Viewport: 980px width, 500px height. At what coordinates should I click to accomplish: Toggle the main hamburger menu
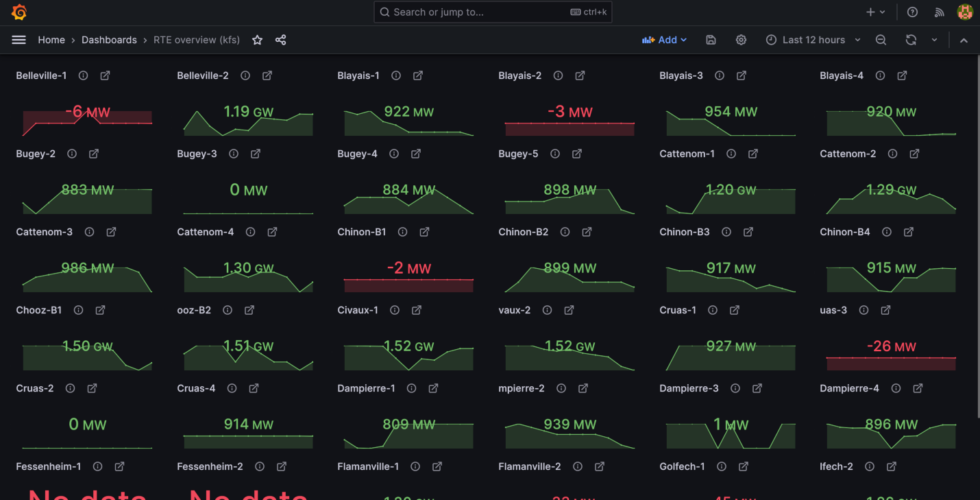tap(19, 40)
